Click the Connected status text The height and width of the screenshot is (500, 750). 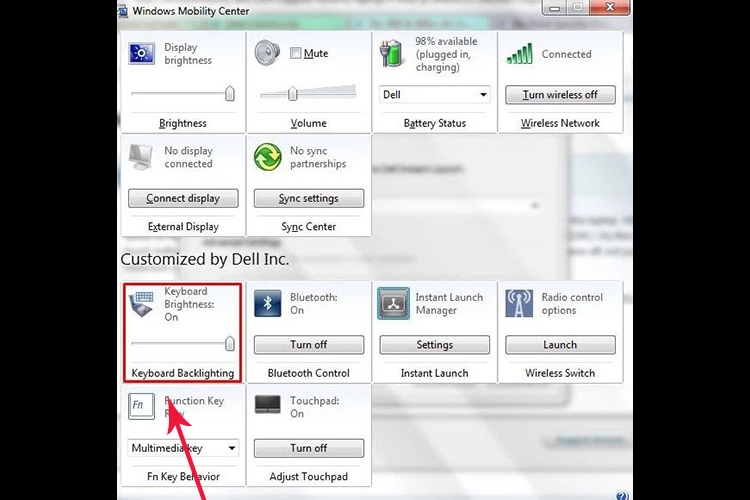(x=566, y=54)
